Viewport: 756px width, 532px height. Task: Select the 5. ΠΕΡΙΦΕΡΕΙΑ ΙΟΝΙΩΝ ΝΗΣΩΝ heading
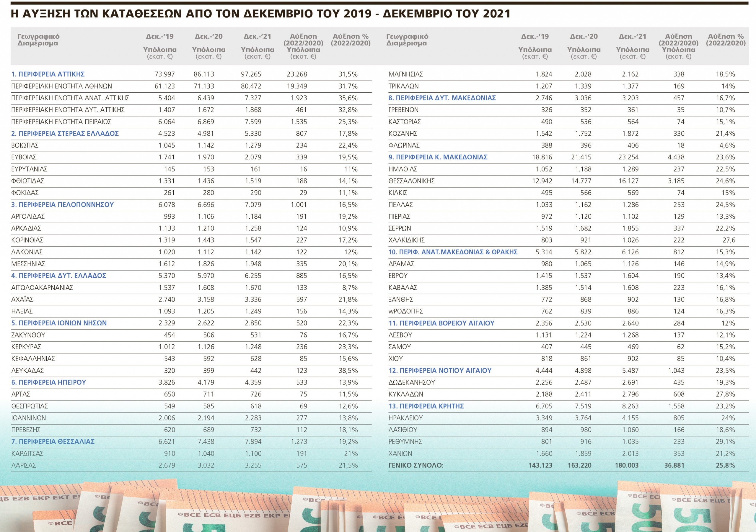[x=59, y=323]
